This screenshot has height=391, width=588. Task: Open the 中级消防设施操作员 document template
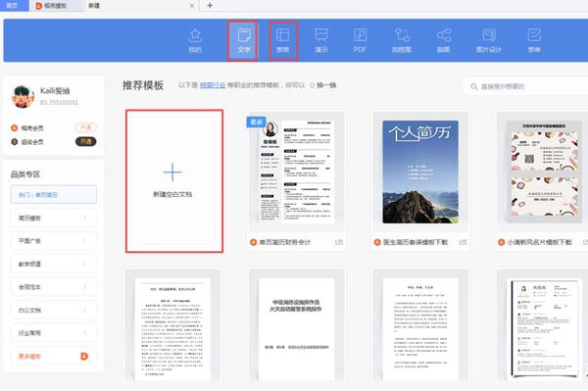click(x=296, y=325)
